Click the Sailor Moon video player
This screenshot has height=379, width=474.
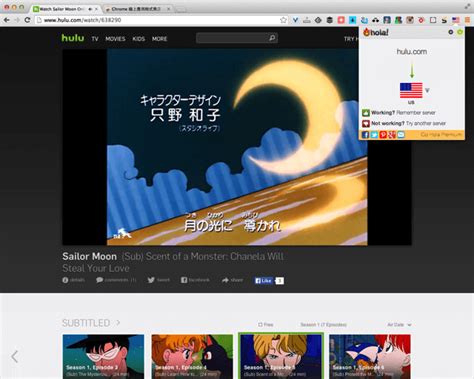(x=237, y=147)
